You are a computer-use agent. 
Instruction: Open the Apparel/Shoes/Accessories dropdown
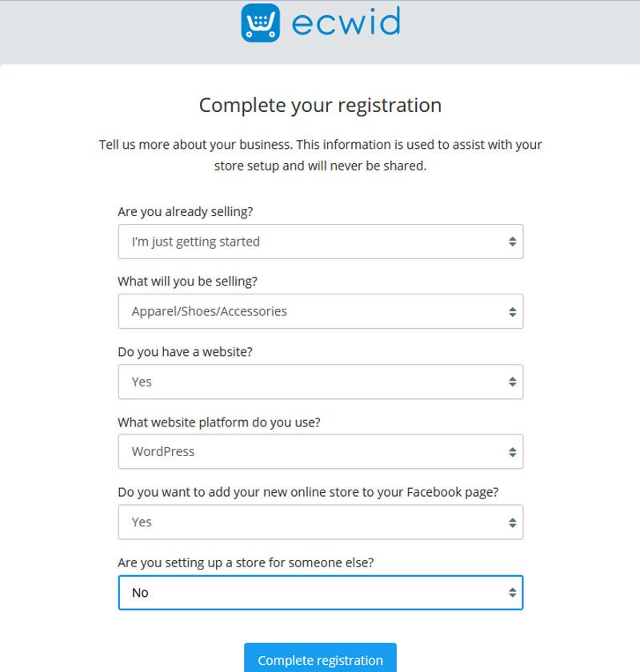click(x=321, y=311)
